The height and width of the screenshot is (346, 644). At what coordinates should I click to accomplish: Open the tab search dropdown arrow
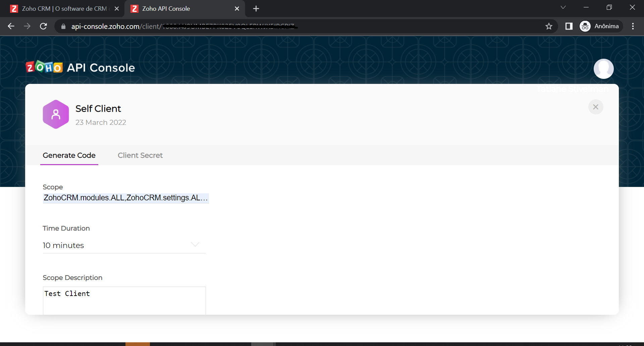pos(563,7)
